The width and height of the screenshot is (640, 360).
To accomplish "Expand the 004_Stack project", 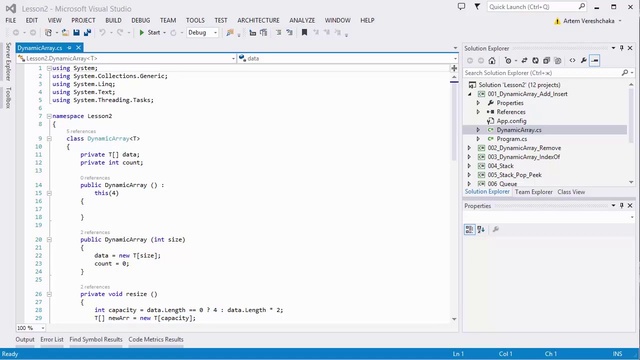I will [x=469, y=166].
